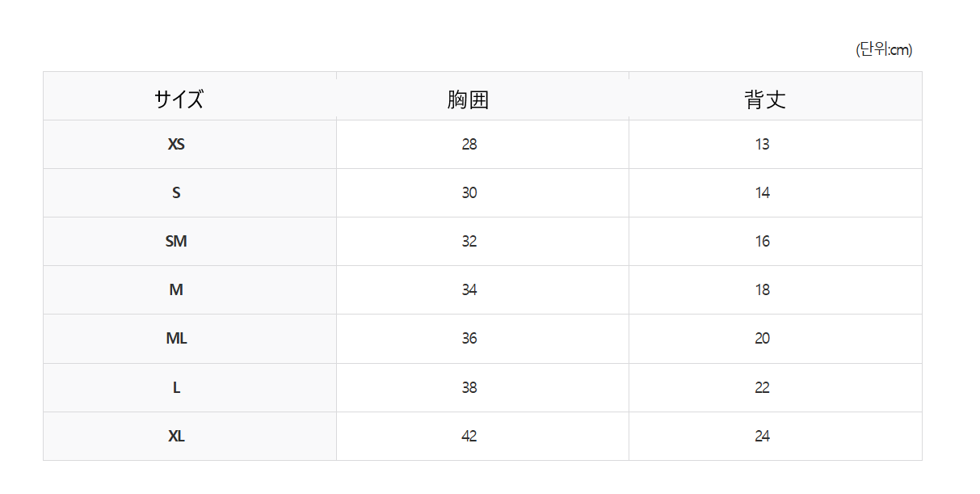This screenshot has width=980, height=494.
Task: Select the ML size row label
Action: pos(176,339)
